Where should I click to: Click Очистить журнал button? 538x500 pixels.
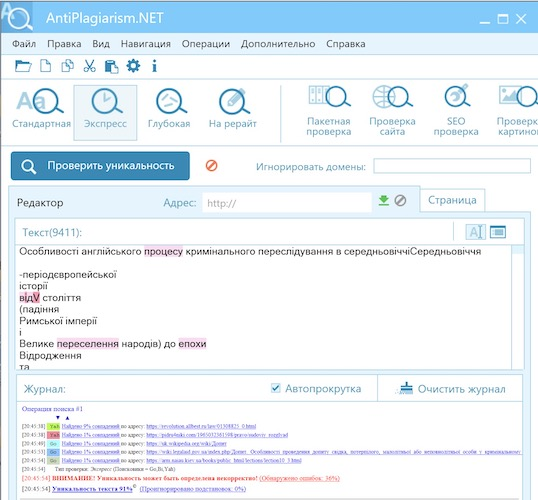click(x=450, y=389)
